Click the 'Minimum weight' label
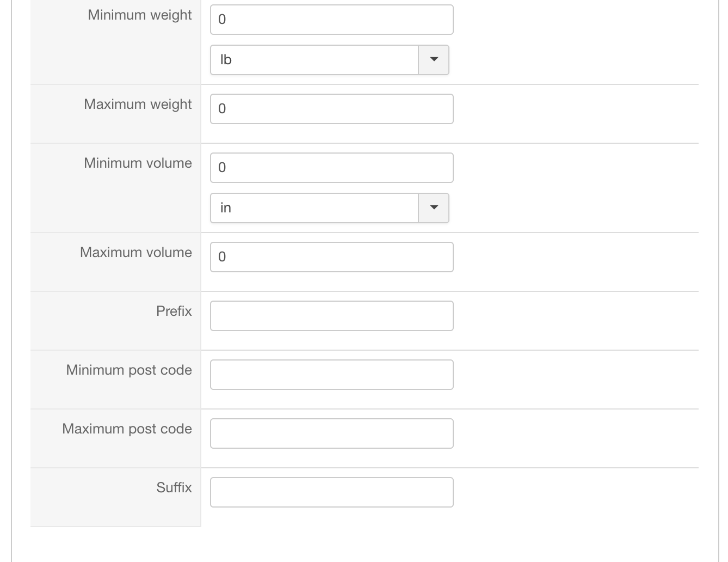The height and width of the screenshot is (562, 728). click(x=140, y=15)
